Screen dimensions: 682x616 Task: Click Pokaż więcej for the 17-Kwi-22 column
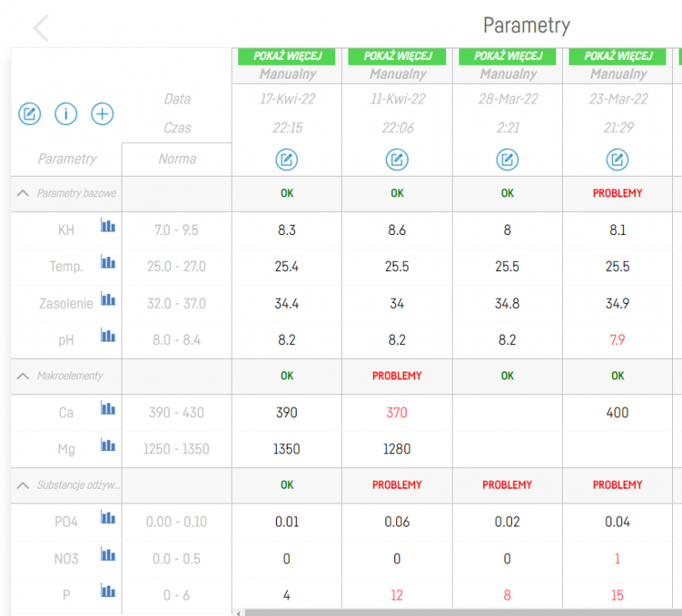click(x=287, y=56)
